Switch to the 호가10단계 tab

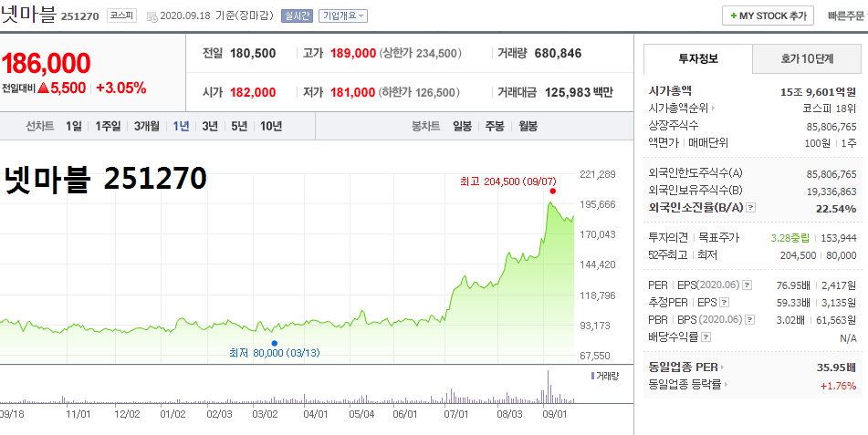(807, 58)
